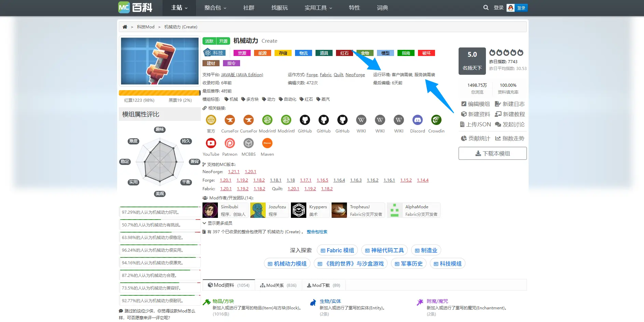Click the Quilt 1.18.2 version link
This screenshot has height=322, width=644.
[327, 189]
